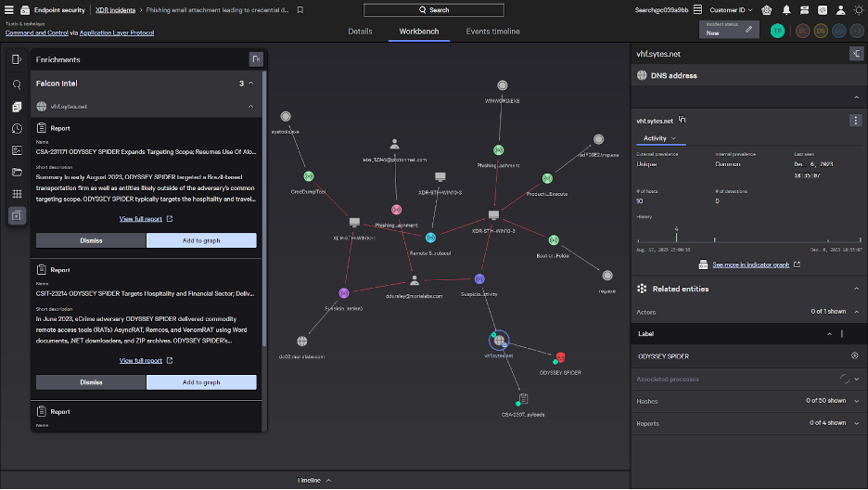This screenshot has height=490, width=868.
Task: Open the three-dot menu for vhf.sytes.net
Action: [x=855, y=121]
